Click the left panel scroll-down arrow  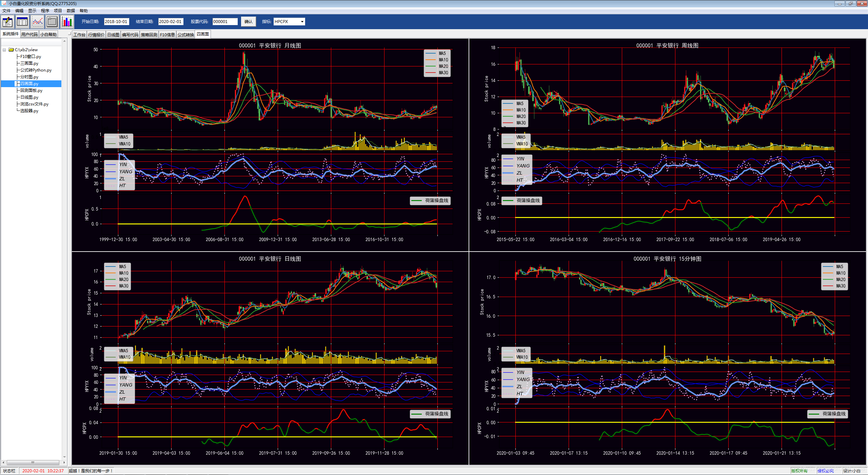click(64, 457)
